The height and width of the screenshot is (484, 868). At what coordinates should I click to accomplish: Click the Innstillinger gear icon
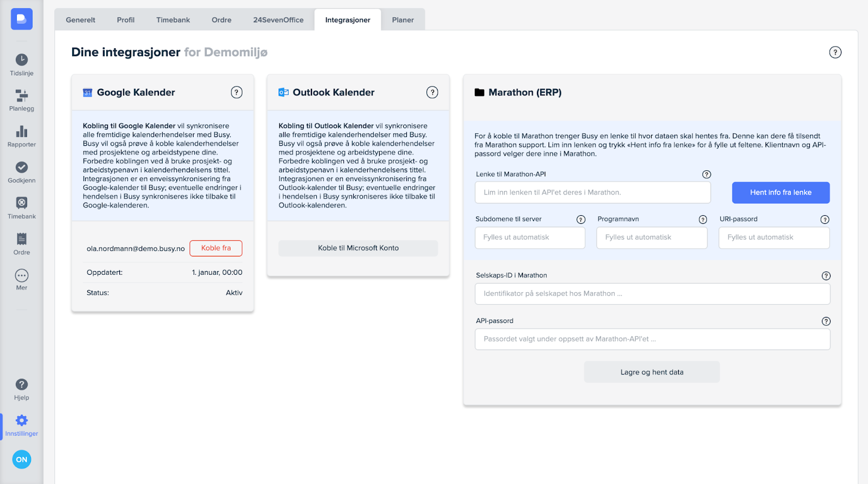22,421
